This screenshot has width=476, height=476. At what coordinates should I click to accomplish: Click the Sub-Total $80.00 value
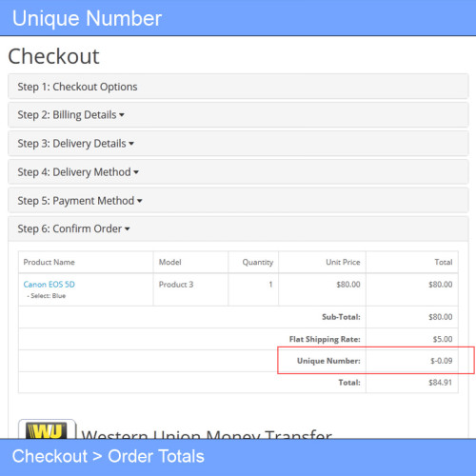[441, 317]
